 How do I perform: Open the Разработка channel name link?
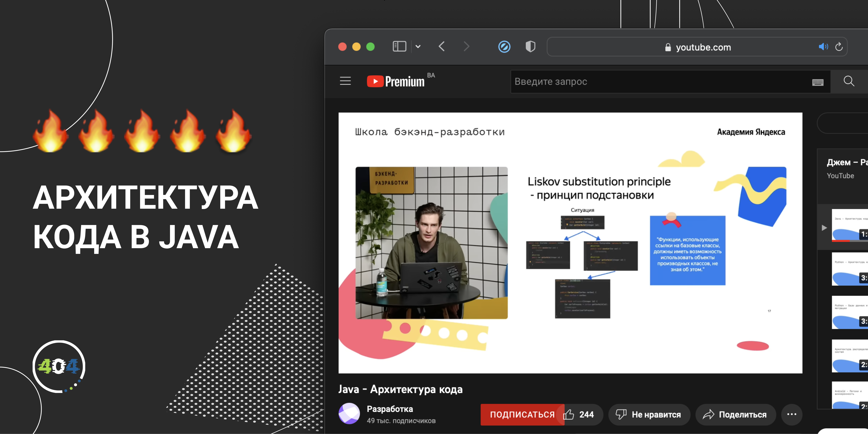390,409
